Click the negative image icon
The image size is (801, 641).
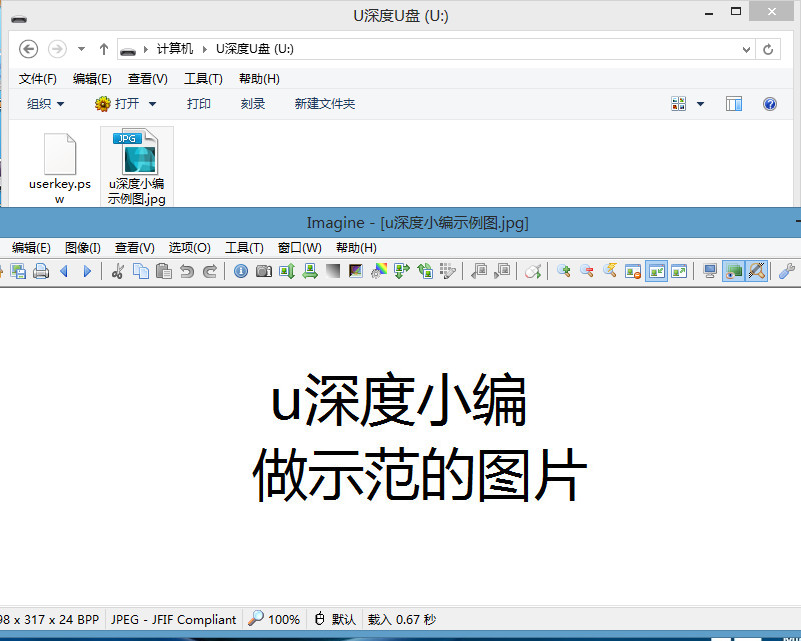tap(356, 271)
